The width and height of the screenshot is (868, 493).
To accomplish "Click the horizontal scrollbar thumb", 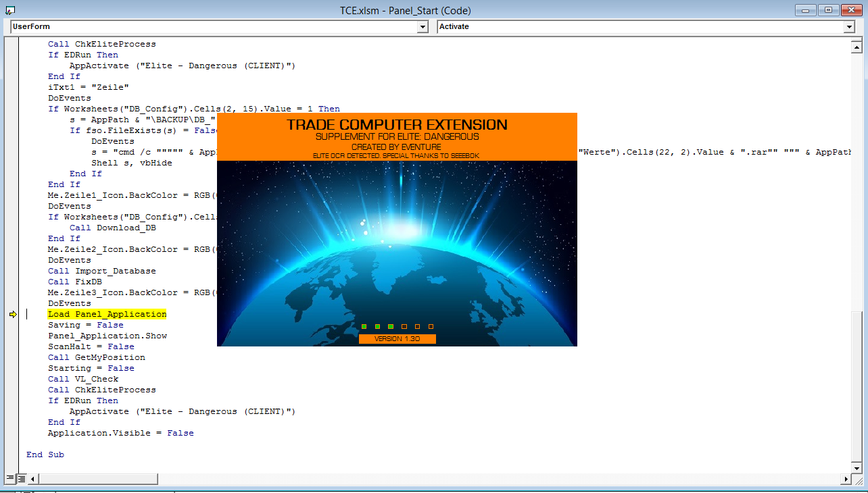I will (98, 479).
